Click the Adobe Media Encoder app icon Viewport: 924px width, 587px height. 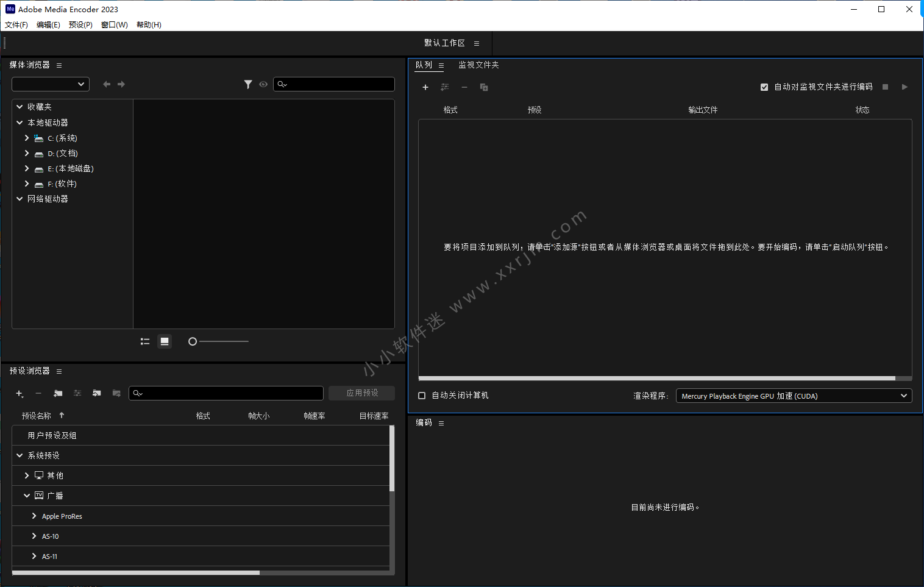pos(10,9)
